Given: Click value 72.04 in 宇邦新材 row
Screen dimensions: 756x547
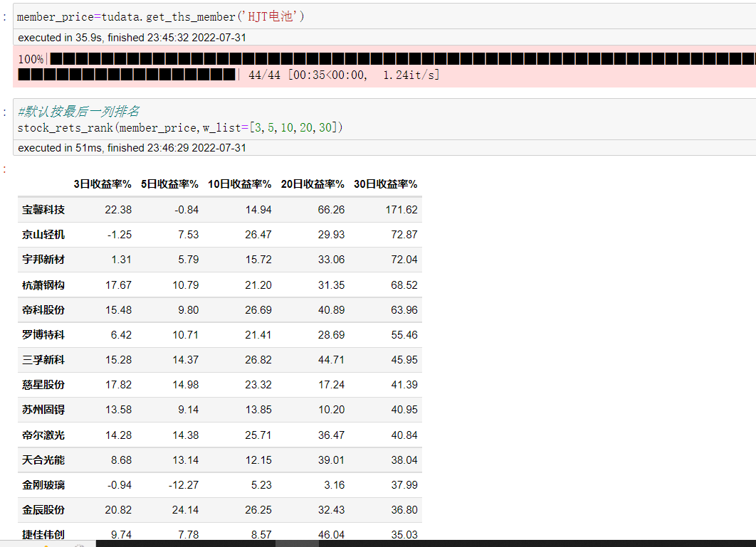Looking at the screenshot, I should click(404, 260).
